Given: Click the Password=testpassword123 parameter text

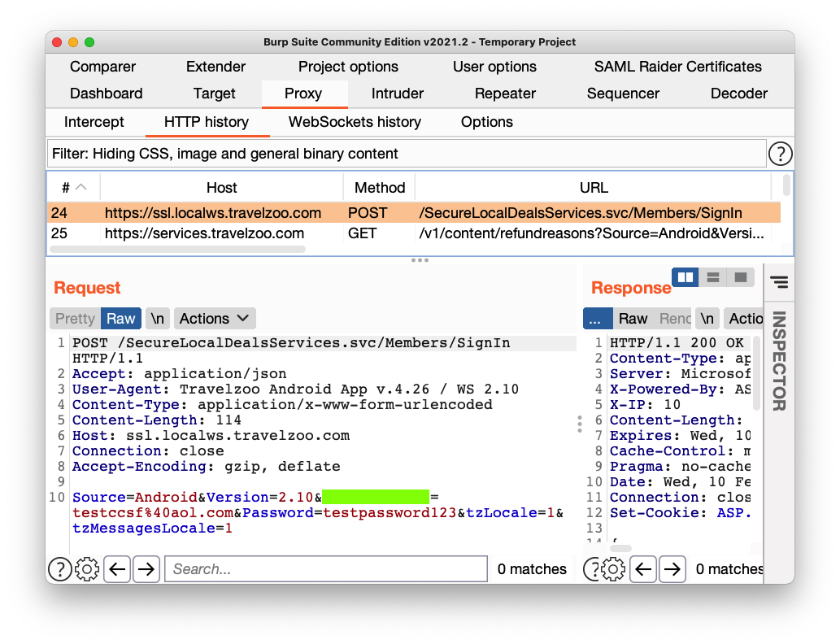Looking at the screenshot, I should tap(350, 513).
